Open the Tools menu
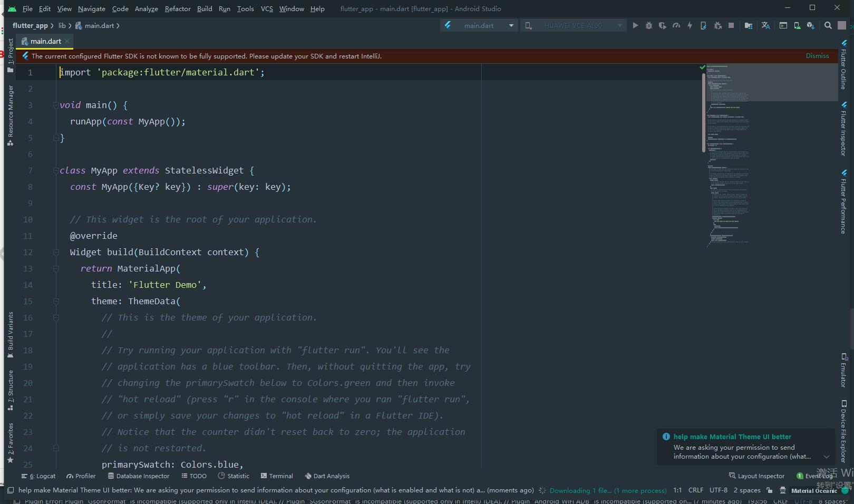Screen dimensions: 854x504 [245, 8]
